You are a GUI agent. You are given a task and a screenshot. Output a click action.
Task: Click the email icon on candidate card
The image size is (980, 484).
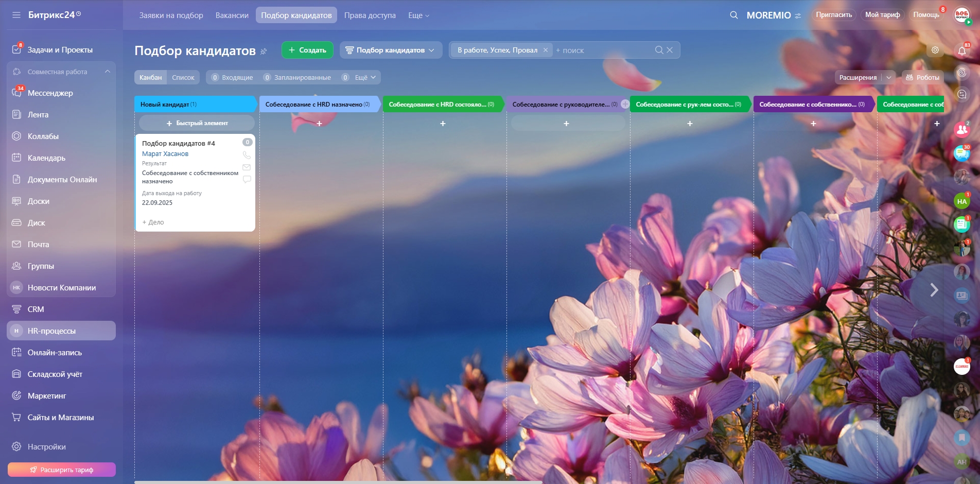(247, 167)
